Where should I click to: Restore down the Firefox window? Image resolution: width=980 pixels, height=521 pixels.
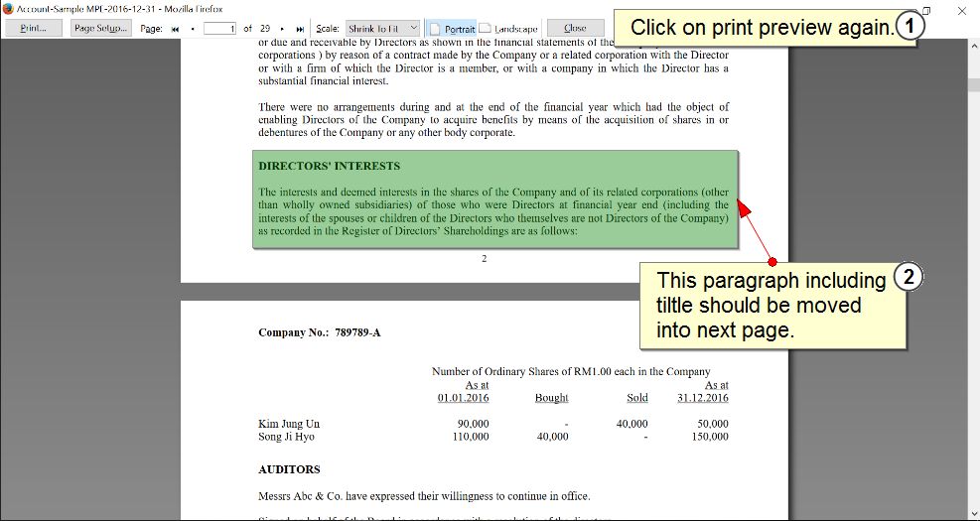click(x=925, y=9)
